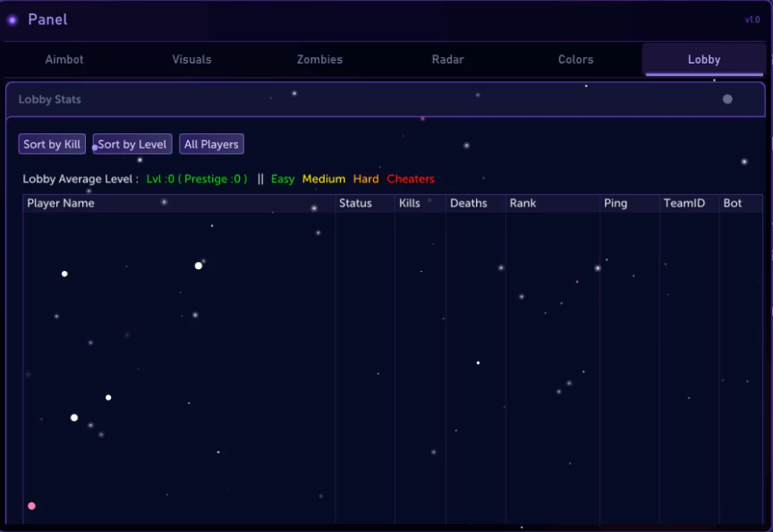The width and height of the screenshot is (773, 532).
Task: Click the orange Hard difficulty label
Action: coord(366,179)
